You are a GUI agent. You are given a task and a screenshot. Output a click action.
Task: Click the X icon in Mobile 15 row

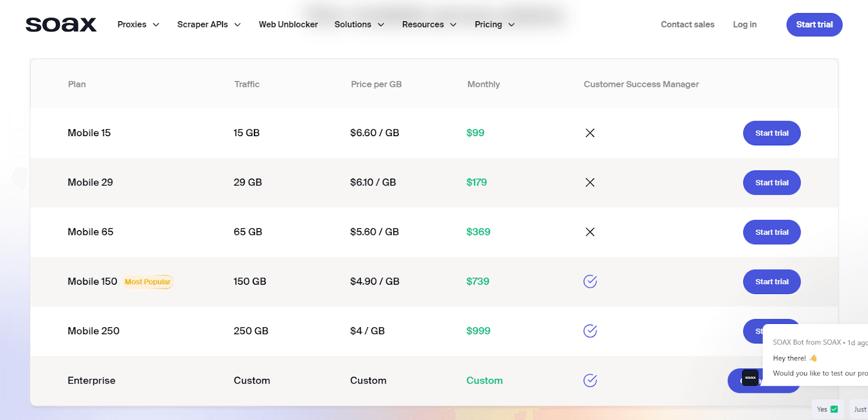pos(590,133)
